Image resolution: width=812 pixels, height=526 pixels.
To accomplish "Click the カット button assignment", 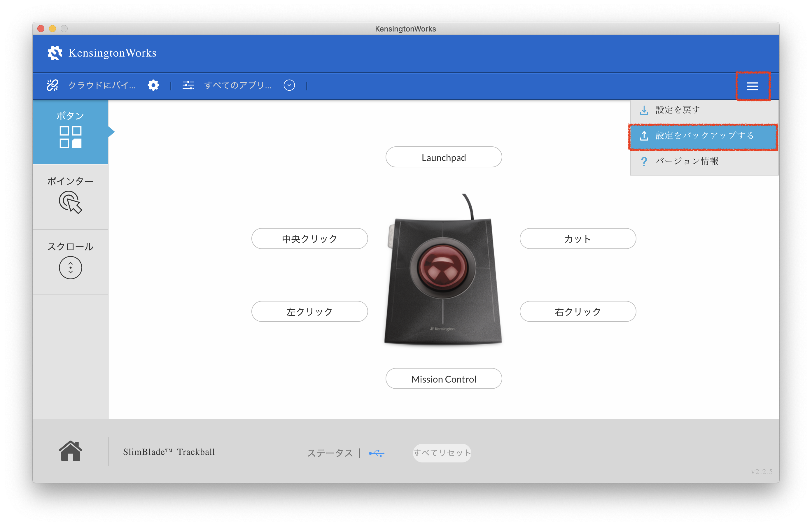I will (577, 239).
